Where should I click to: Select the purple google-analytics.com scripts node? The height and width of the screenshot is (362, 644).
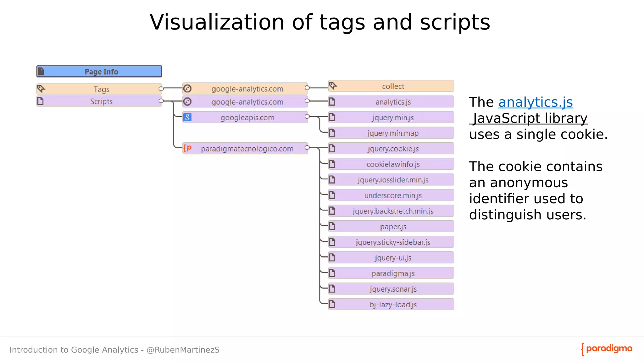tap(247, 102)
